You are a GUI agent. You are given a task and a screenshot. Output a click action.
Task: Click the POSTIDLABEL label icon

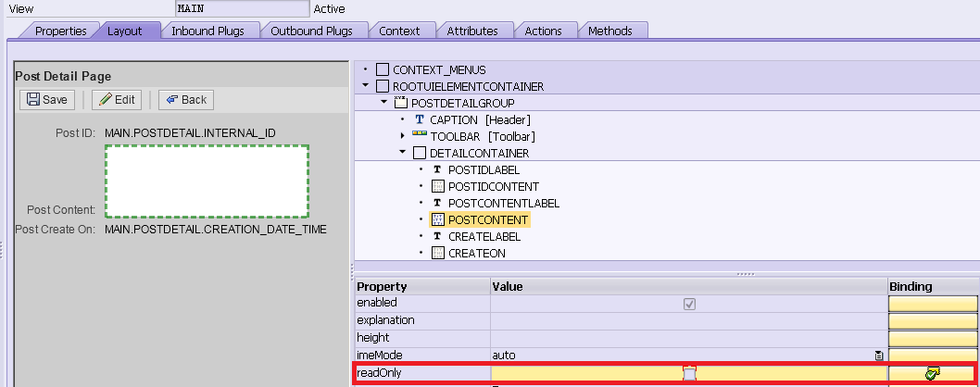(437, 169)
